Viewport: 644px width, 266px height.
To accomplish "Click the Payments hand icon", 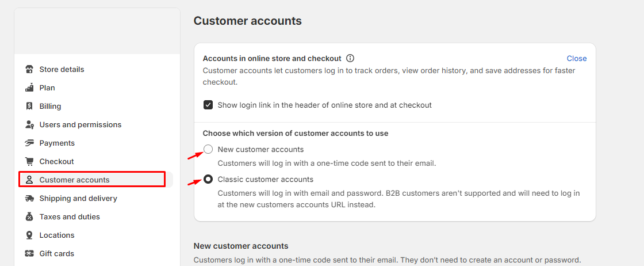I will 29,143.
